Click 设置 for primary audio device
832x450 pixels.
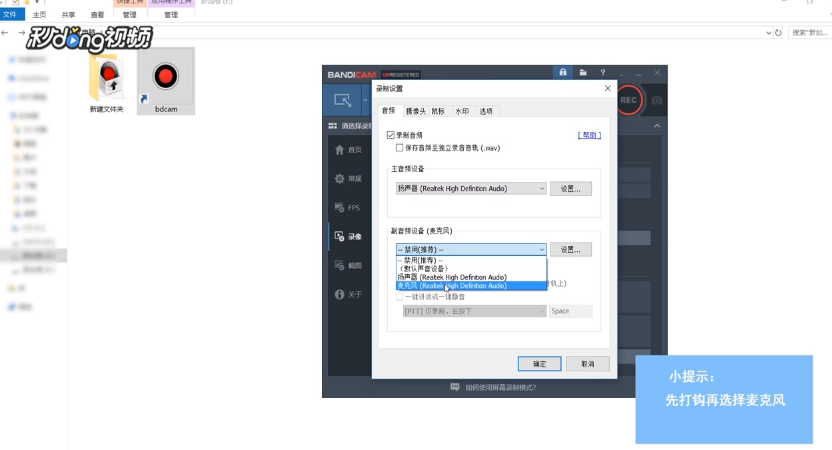(570, 188)
